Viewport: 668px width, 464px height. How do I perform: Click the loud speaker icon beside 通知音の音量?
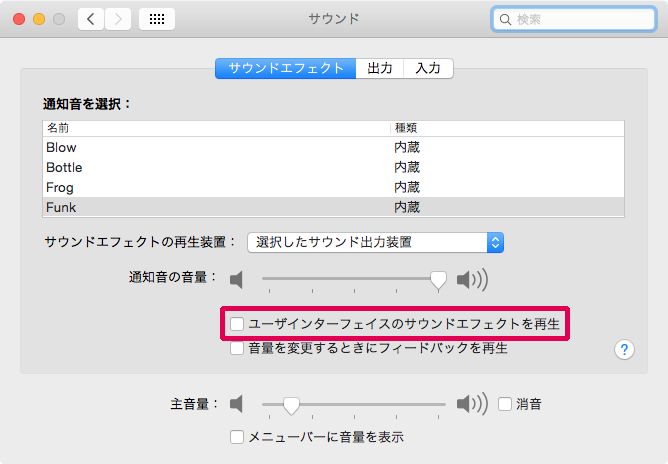pyautogui.click(x=472, y=280)
